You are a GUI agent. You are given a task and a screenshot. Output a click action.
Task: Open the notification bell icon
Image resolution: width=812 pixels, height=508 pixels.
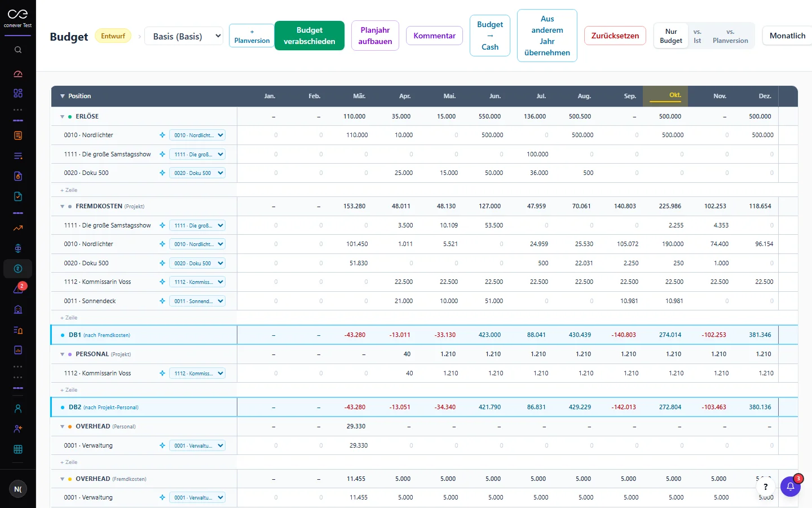coord(791,487)
